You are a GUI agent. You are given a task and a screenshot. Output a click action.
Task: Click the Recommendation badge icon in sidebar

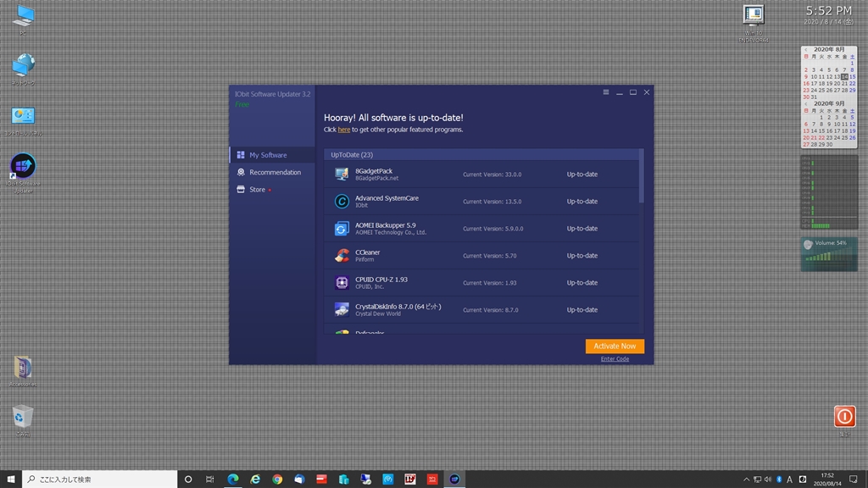coord(241,172)
